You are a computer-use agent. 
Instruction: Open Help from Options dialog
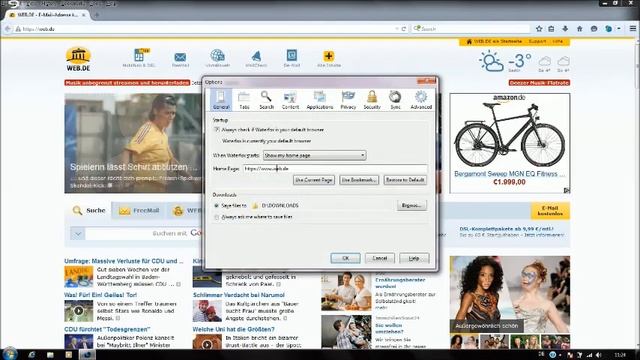coord(414,258)
